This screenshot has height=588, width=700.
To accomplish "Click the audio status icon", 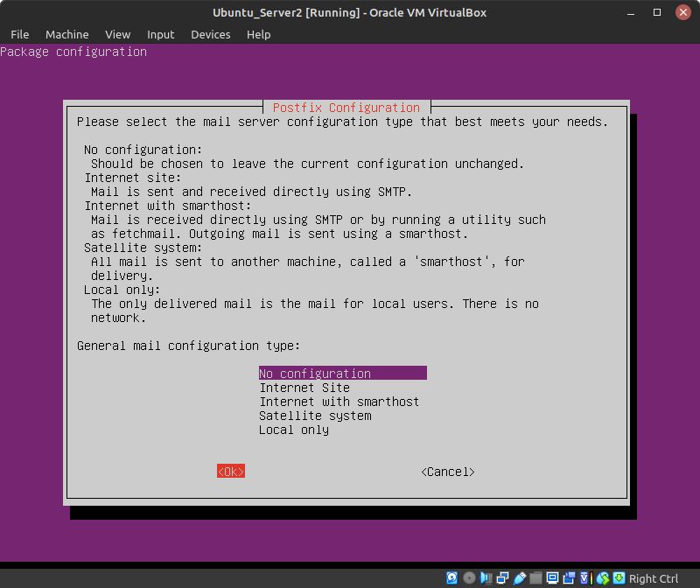I will pos(486,578).
